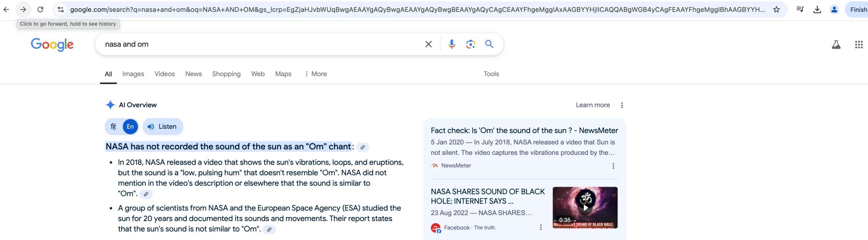
Task: Switch to the News tab
Action: coord(193,74)
